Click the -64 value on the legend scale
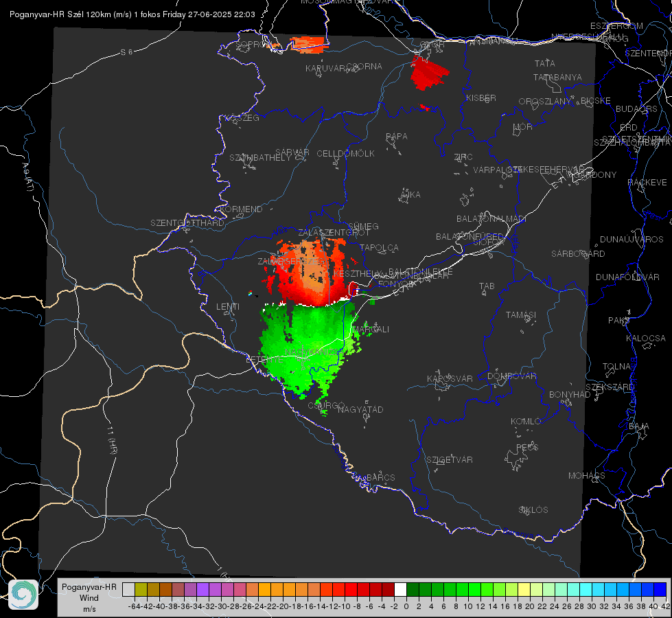 tap(135, 606)
